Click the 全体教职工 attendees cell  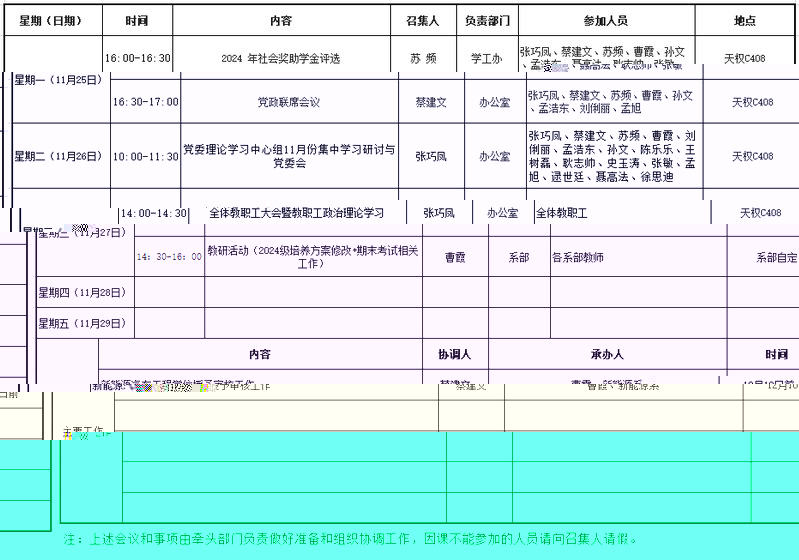622,213
